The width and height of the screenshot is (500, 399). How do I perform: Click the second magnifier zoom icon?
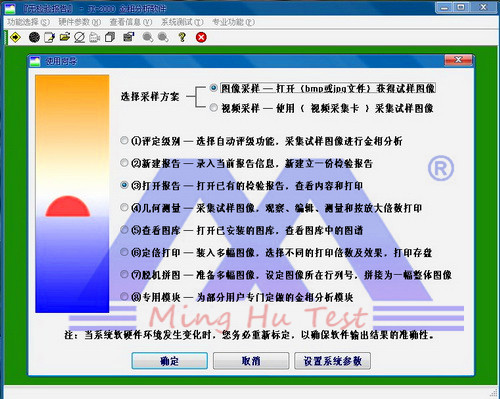coord(163,37)
